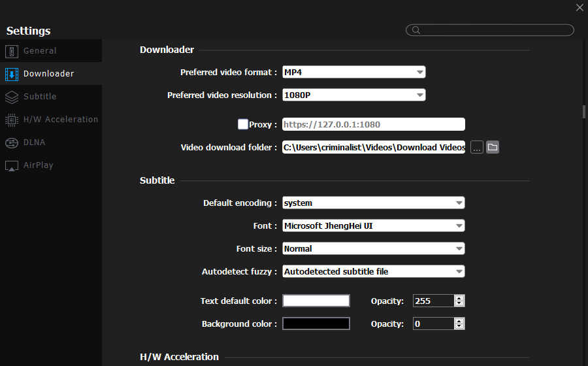Close the Settings window
This screenshot has width=588, height=366.
click(580, 8)
